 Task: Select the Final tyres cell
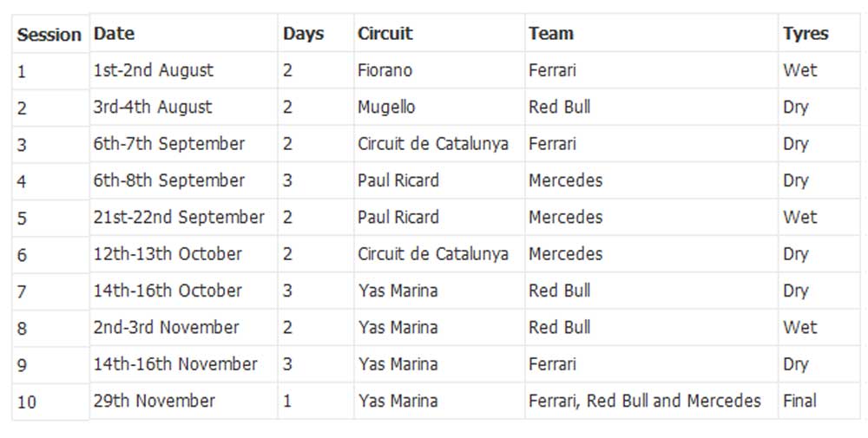[799, 401]
